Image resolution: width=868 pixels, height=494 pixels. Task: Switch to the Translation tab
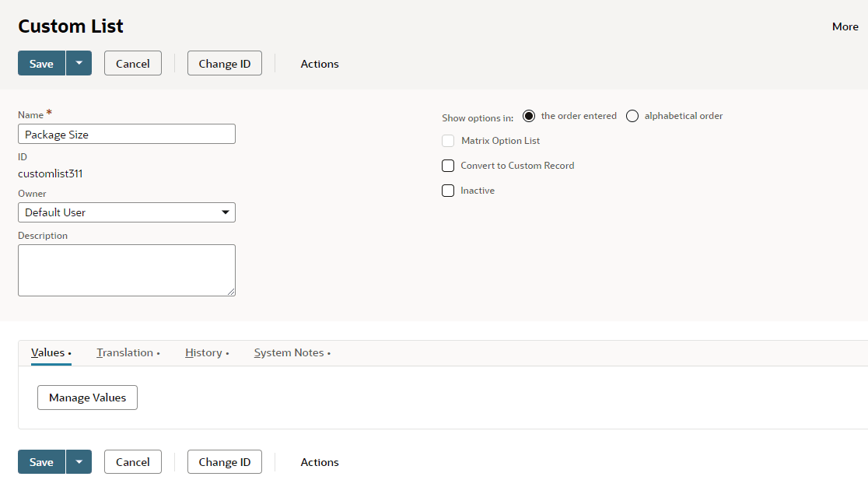click(128, 352)
